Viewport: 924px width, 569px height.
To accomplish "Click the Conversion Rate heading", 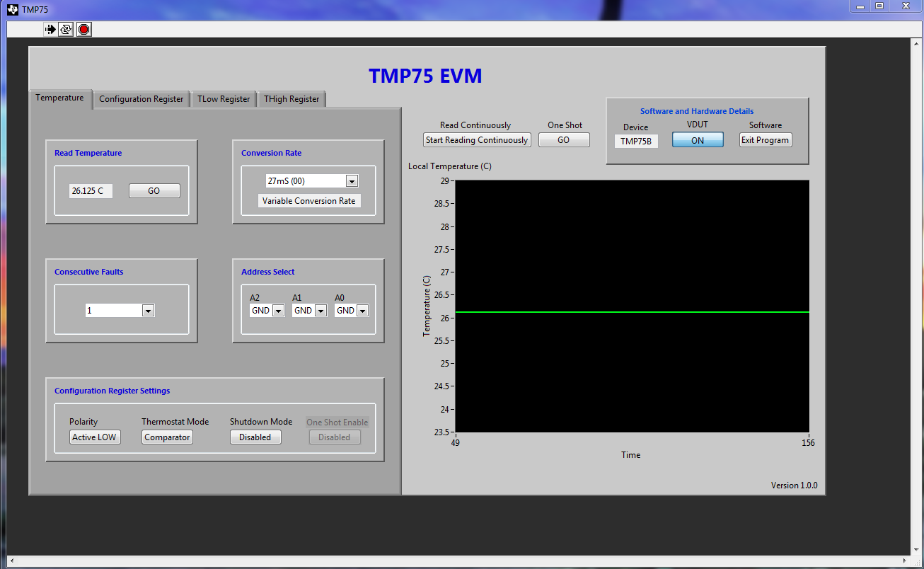I will [x=272, y=153].
